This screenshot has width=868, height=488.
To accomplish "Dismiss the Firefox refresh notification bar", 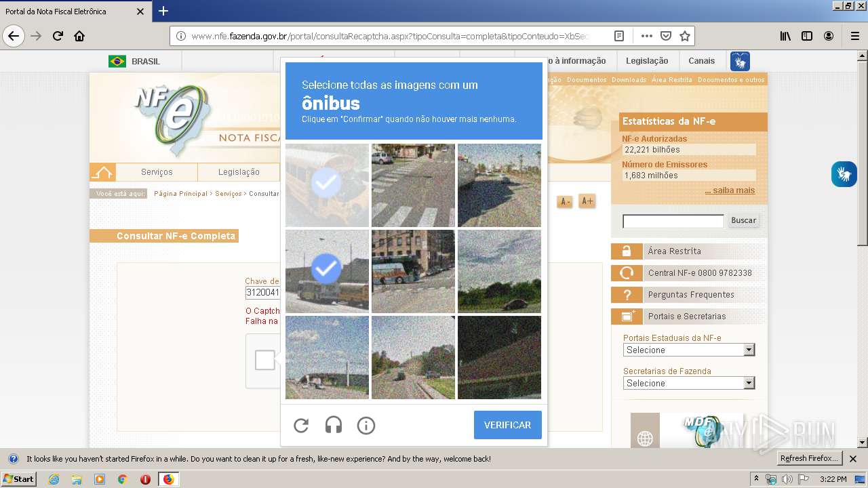I will click(853, 459).
